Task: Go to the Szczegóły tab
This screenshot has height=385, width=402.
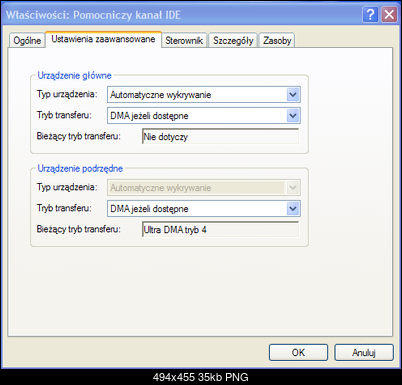Action: pyautogui.click(x=233, y=40)
